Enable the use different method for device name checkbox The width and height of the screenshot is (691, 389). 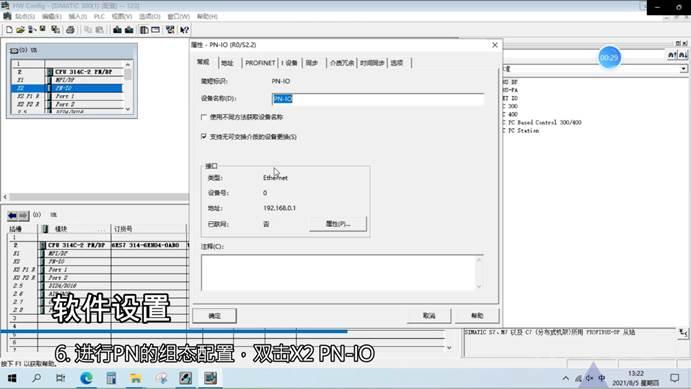[204, 117]
